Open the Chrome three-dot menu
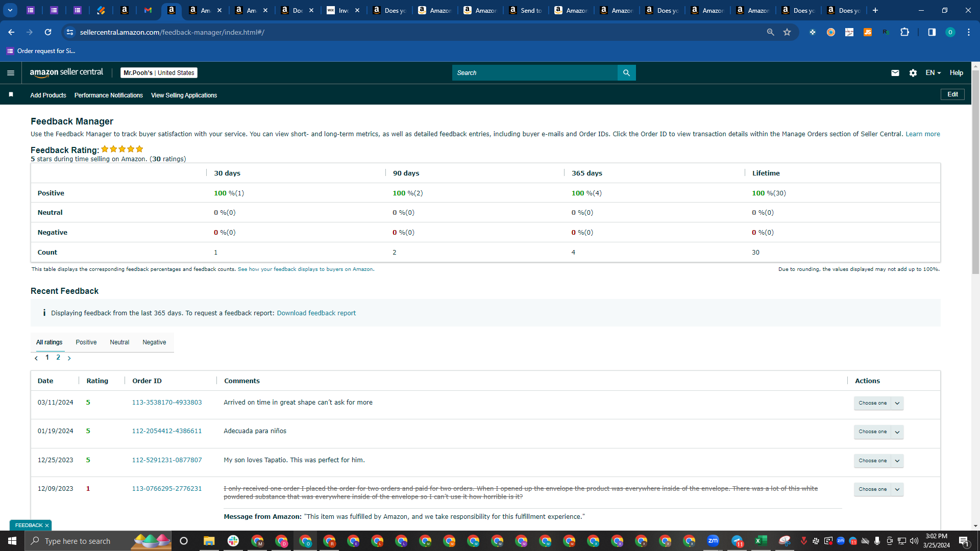This screenshot has width=980, height=551. 968,32
